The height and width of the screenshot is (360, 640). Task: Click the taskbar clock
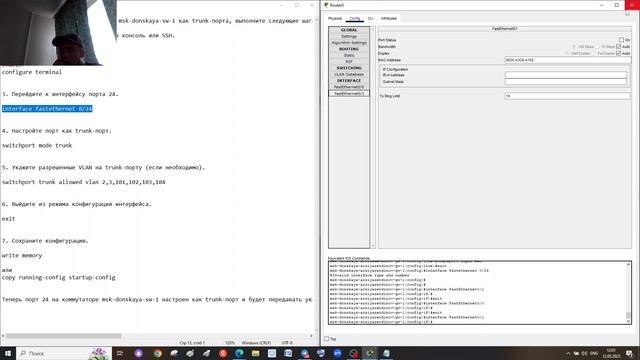click(611, 353)
